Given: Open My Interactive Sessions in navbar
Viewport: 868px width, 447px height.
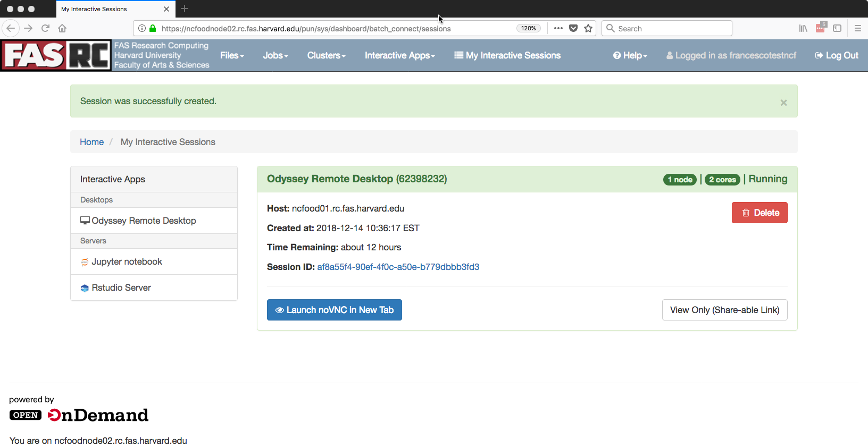Looking at the screenshot, I should coord(507,55).
